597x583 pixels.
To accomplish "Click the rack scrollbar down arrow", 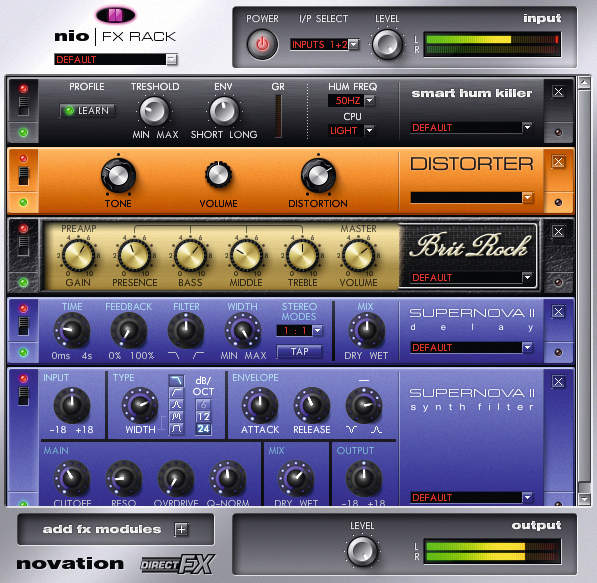I will coord(584,498).
